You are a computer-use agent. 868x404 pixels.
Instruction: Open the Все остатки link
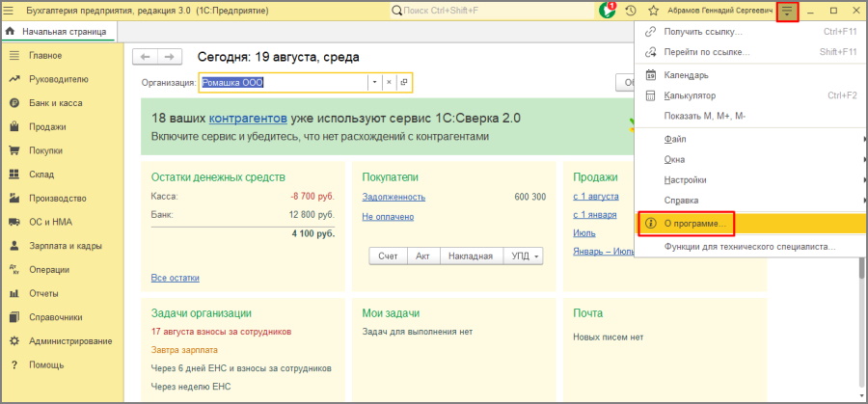[x=175, y=278]
